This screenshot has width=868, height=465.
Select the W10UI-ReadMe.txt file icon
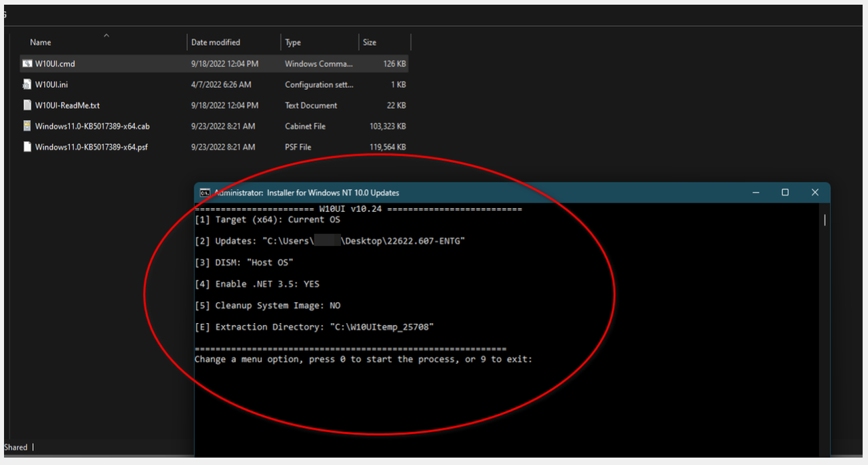tap(27, 105)
